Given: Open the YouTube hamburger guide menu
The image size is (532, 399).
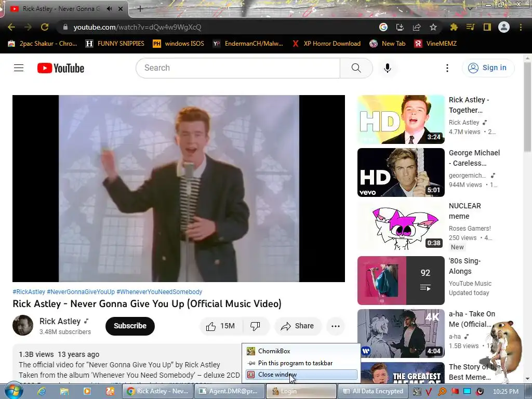Looking at the screenshot, I should click(x=19, y=68).
